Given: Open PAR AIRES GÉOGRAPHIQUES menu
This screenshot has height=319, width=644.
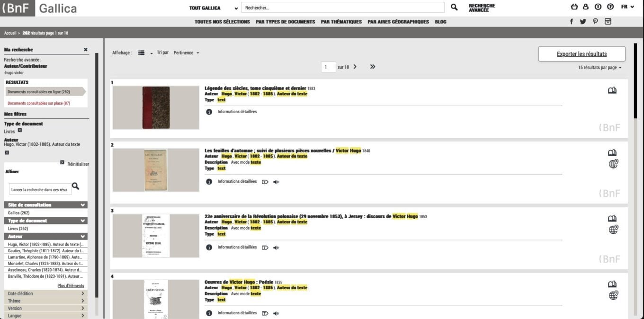Looking at the screenshot, I should point(398,22).
